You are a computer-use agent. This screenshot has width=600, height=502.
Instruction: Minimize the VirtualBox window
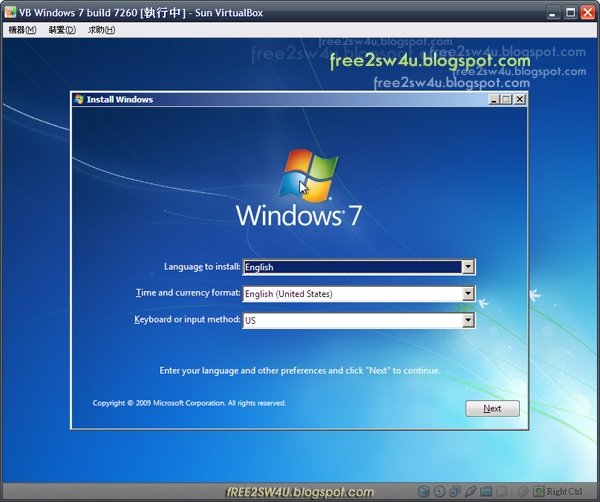tap(552, 13)
